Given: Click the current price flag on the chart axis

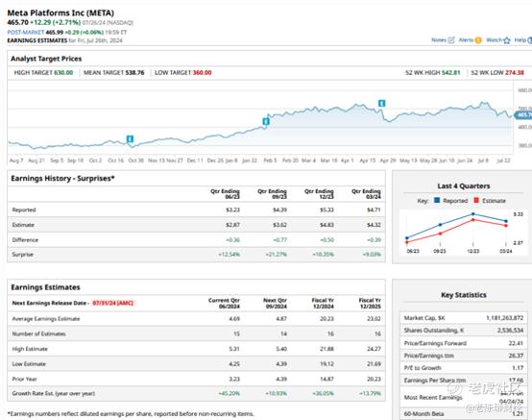Looking at the screenshot, I should tap(523, 115).
